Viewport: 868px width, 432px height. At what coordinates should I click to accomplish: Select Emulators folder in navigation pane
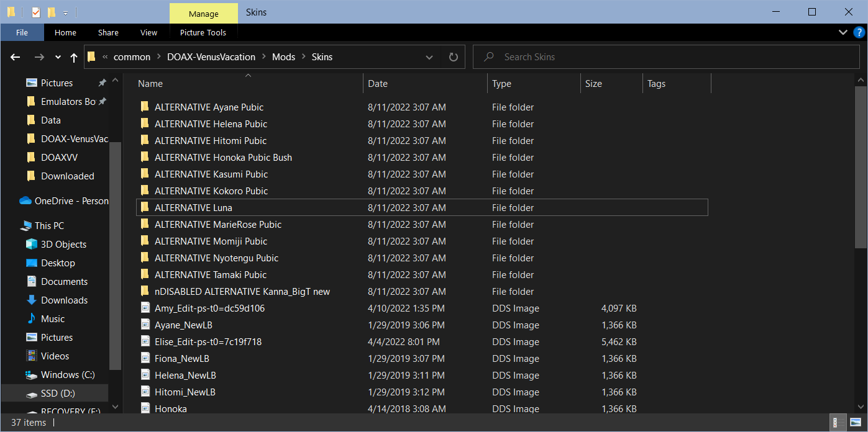68,102
